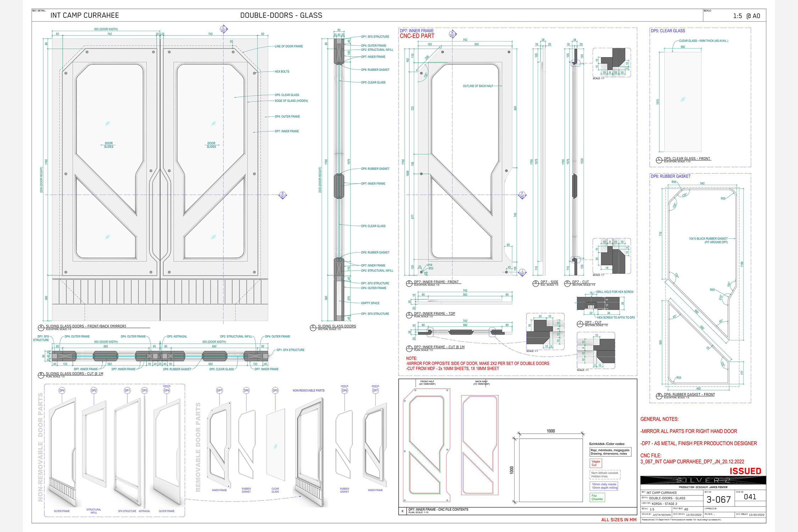Click the DRILL HOLE FOR HEX SCREW annotation

[615, 292]
